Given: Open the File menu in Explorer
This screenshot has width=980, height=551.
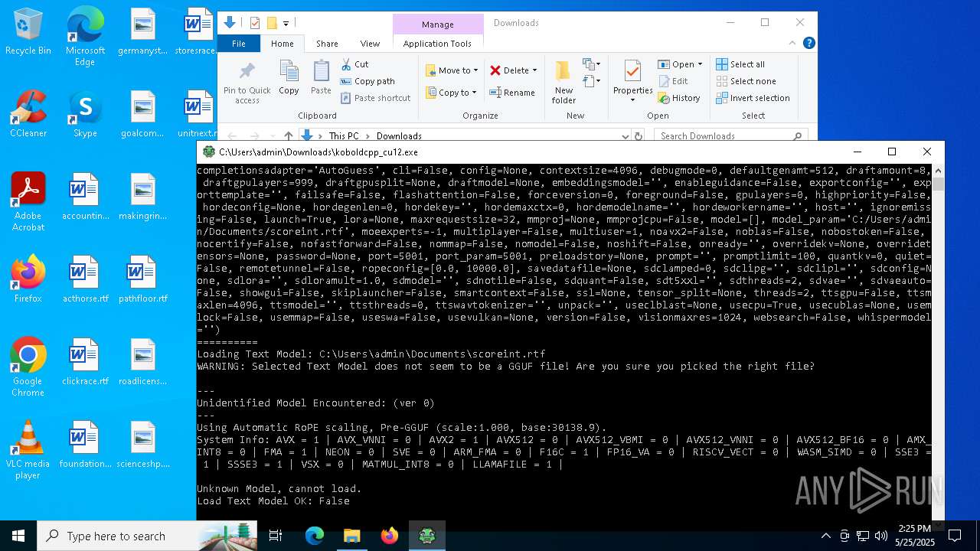Looking at the screenshot, I should (x=239, y=44).
